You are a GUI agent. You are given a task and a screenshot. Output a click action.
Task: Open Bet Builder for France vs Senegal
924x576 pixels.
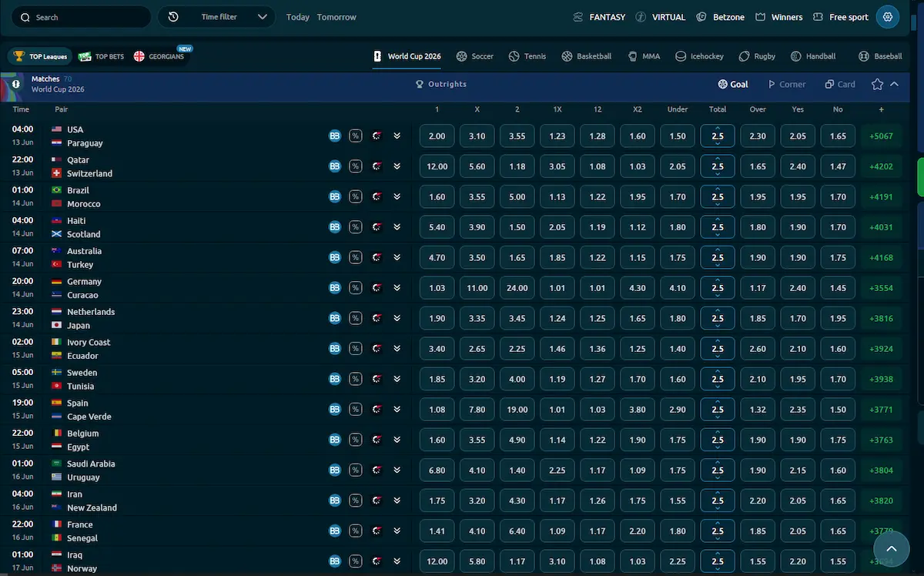click(335, 531)
